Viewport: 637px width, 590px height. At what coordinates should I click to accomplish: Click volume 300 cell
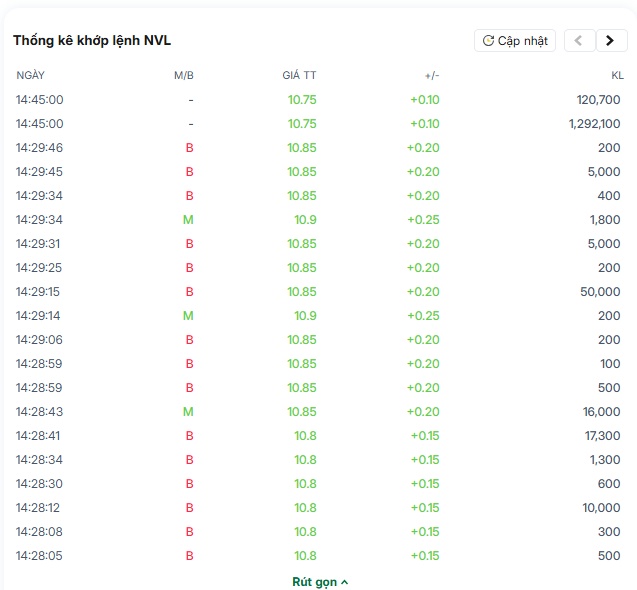coord(609,531)
